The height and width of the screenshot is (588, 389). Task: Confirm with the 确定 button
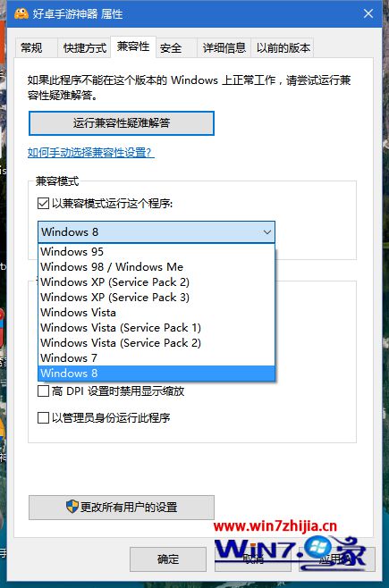pos(168,559)
